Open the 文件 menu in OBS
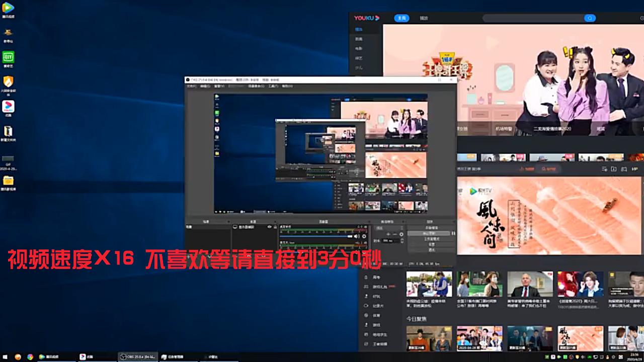Viewport: 644px width, 362px height. point(191,86)
